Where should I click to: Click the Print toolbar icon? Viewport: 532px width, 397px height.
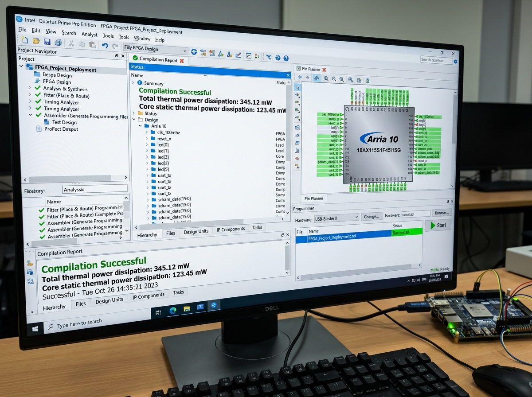(58, 43)
